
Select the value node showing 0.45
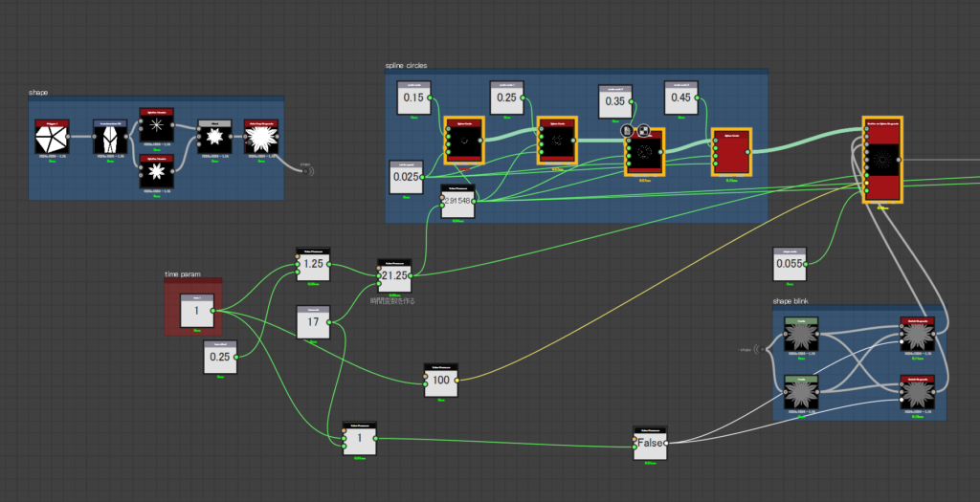tap(680, 98)
